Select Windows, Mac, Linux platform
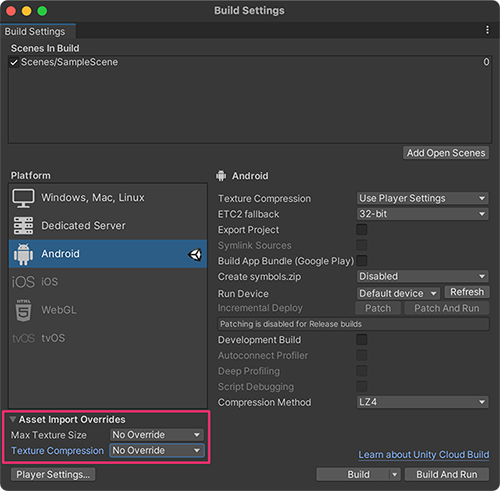Screen dimensions: 500x491 point(108,198)
